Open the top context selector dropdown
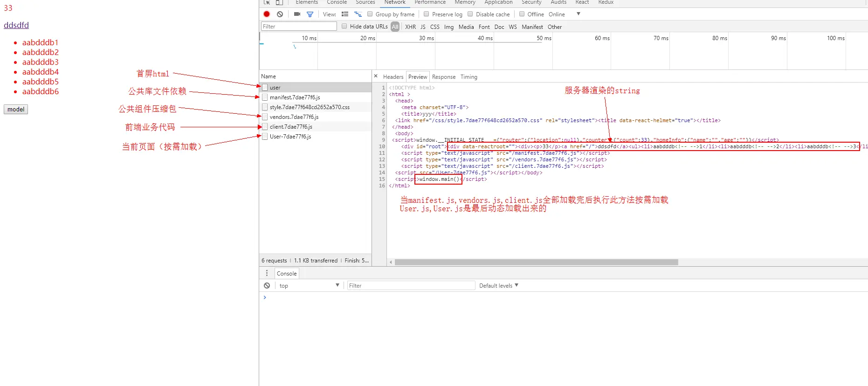This screenshot has width=868, height=386. click(309, 285)
